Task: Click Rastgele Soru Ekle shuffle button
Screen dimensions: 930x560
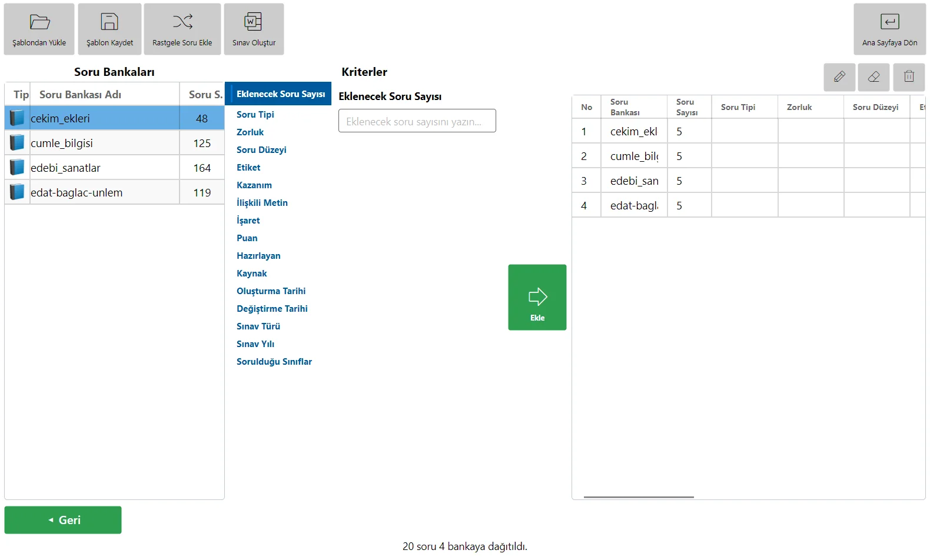Action: 182,29
